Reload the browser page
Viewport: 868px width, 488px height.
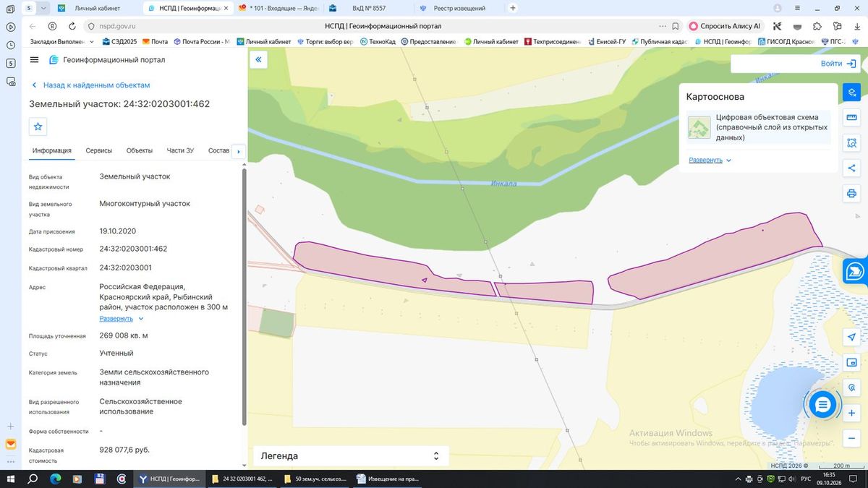[x=72, y=26]
